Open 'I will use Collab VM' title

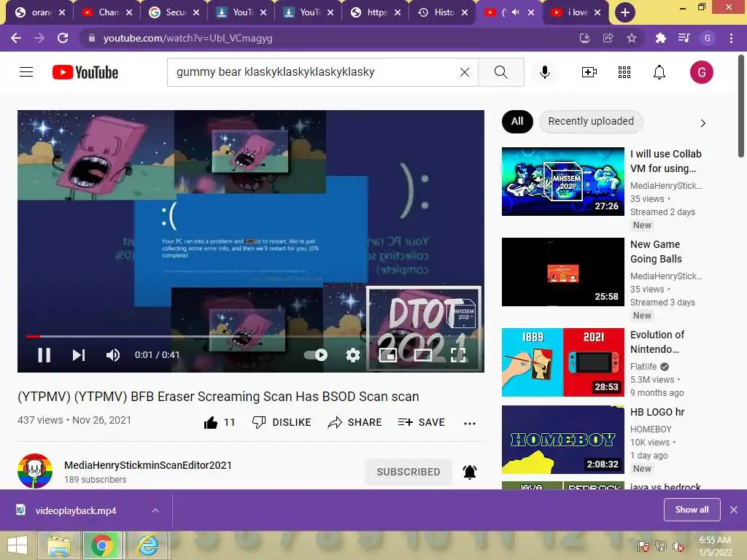[x=665, y=161]
